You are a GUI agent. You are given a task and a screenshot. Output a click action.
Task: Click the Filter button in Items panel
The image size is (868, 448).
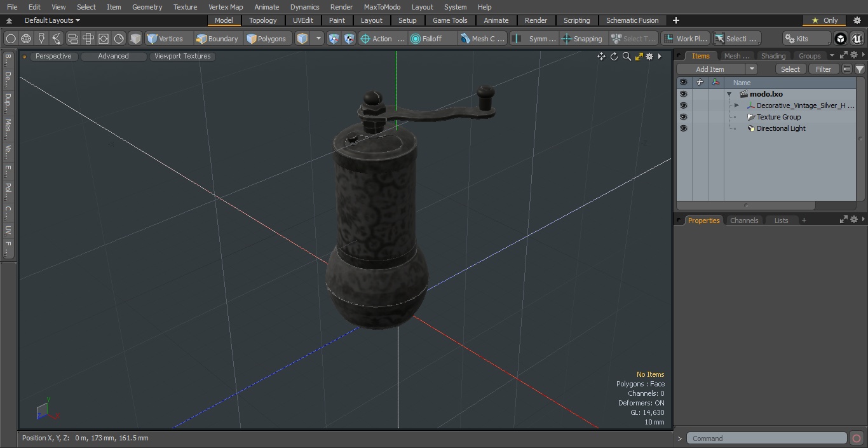(x=824, y=69)
